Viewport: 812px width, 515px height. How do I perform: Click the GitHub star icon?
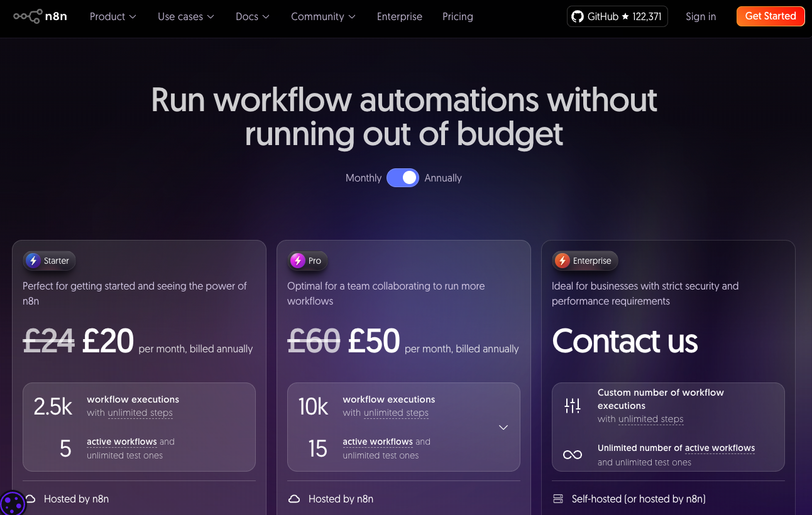pos(625,16)
